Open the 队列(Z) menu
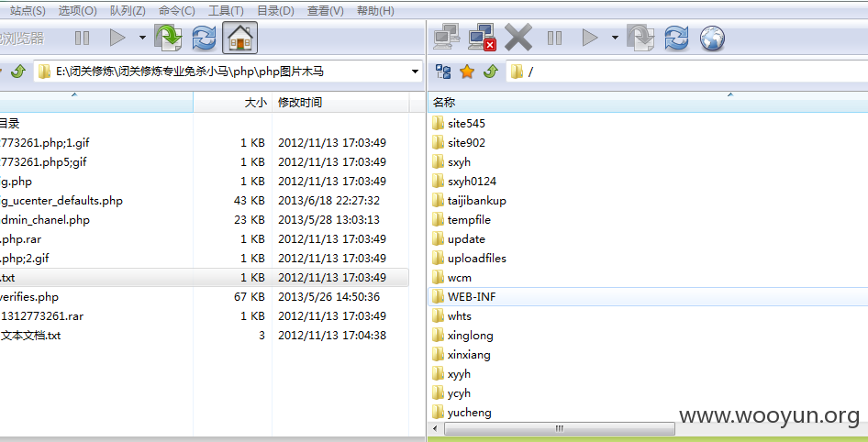This screenshot has height=442, width=868. tap(128, 10)
